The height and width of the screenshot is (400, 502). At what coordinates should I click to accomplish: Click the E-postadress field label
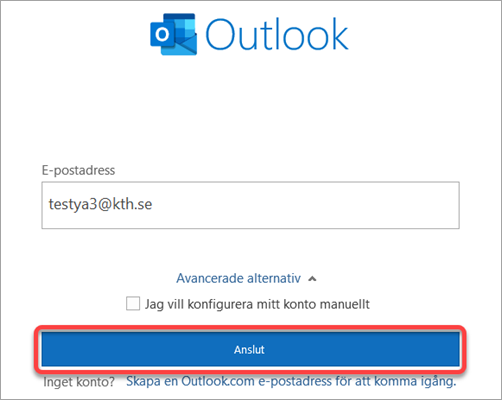(x=78, y=170)
